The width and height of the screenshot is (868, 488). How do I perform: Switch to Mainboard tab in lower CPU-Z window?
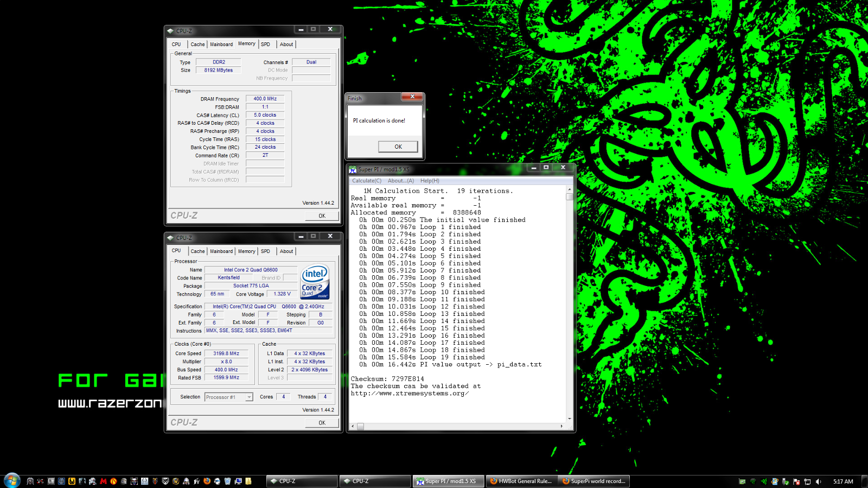[x=221, y=251]
